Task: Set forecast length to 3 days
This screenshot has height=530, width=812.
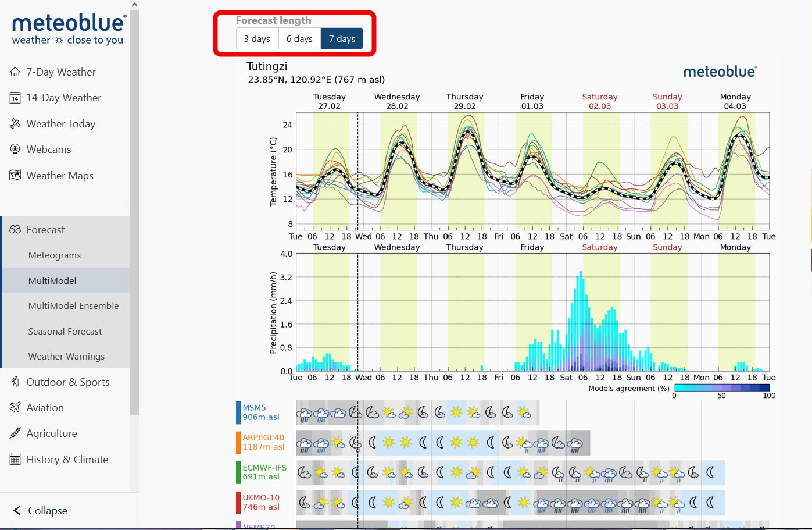Action: [257, 38]
